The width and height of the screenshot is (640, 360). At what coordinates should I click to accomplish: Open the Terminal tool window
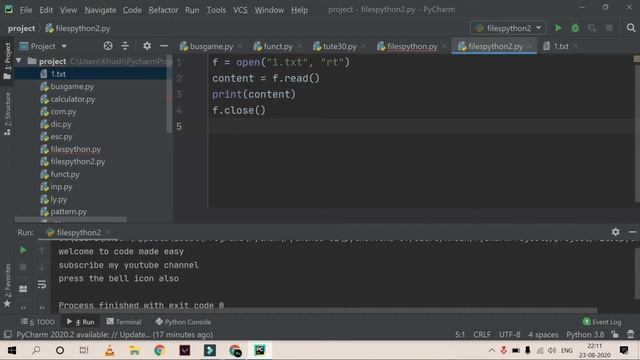124,322
